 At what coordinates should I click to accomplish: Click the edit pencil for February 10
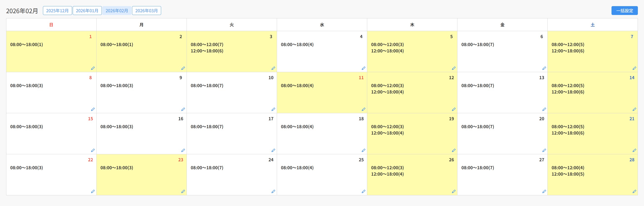[273, 109]
